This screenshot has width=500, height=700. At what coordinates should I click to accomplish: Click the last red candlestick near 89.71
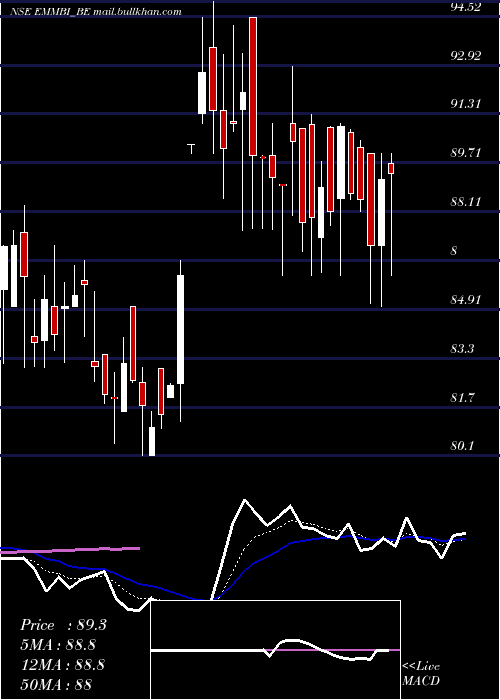pos(391,168)
